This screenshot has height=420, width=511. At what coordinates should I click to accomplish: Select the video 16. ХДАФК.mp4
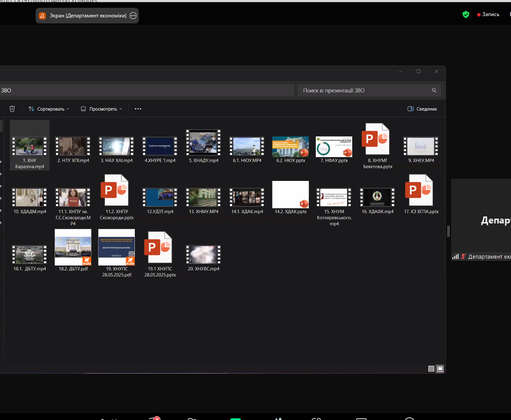(377, 200)
